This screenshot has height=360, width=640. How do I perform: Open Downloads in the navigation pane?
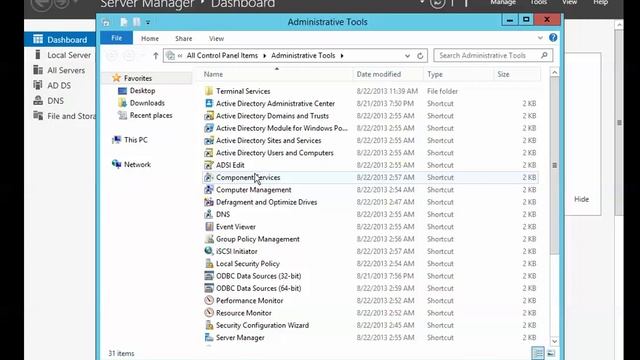click(x=147, y=103)
